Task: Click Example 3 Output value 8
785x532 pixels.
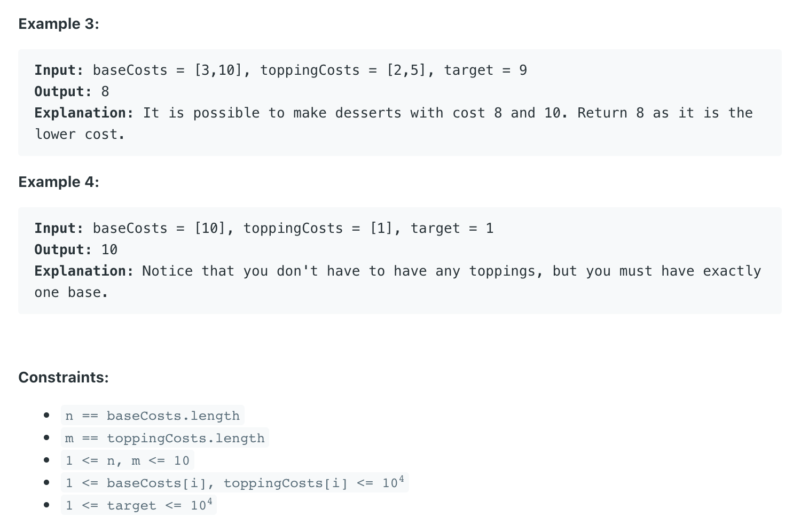Action: click(105, 91)
